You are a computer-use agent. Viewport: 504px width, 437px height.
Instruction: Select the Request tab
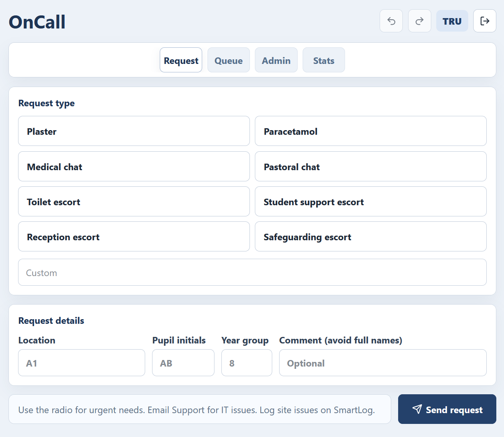(x=181, y=60)
